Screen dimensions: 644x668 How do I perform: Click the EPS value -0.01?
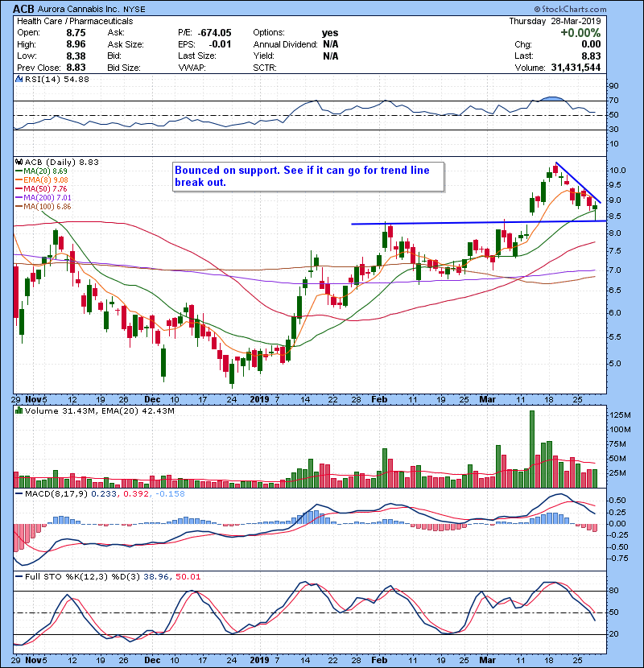(x=220, y=44)
